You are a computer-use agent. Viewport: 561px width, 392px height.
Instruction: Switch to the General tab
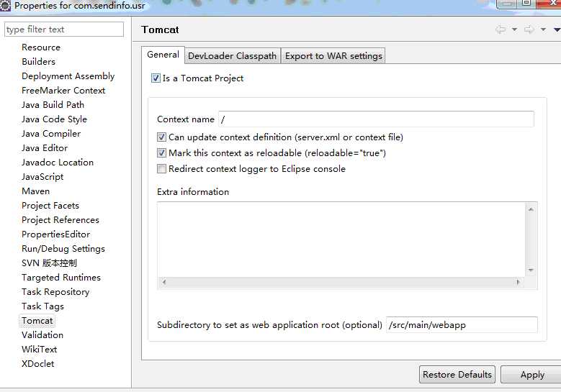[x=163, y=55]
